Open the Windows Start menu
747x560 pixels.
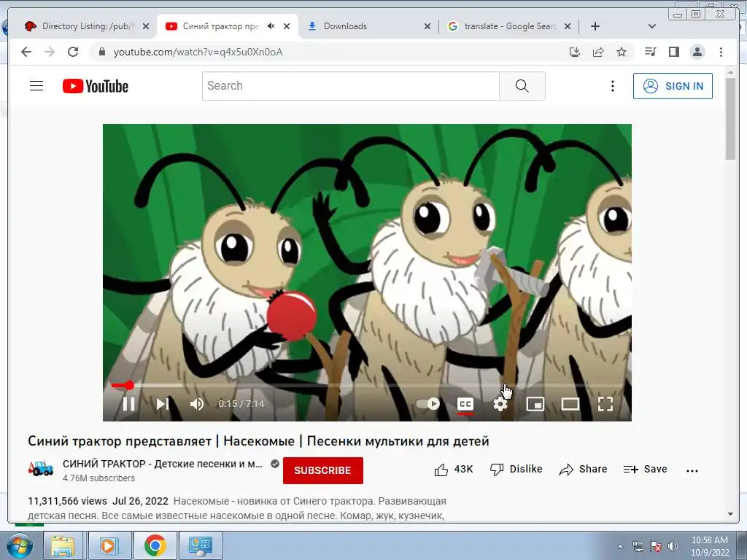click(19, 545)
